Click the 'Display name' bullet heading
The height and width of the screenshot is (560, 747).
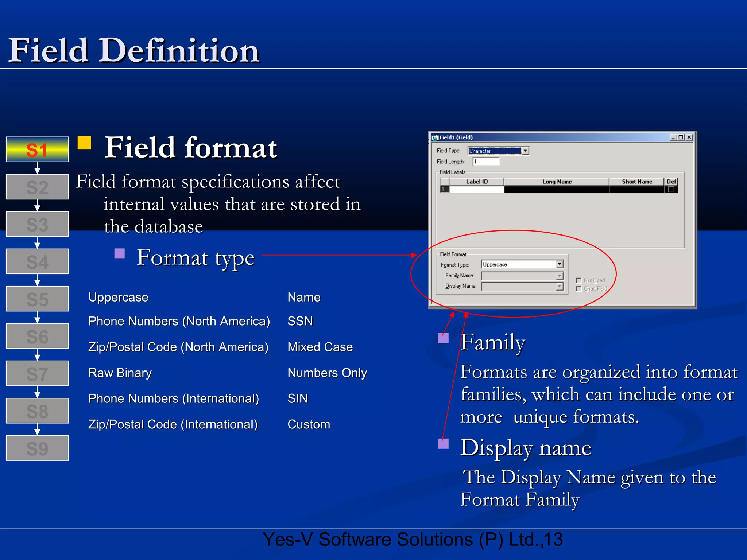click(526, 448)
